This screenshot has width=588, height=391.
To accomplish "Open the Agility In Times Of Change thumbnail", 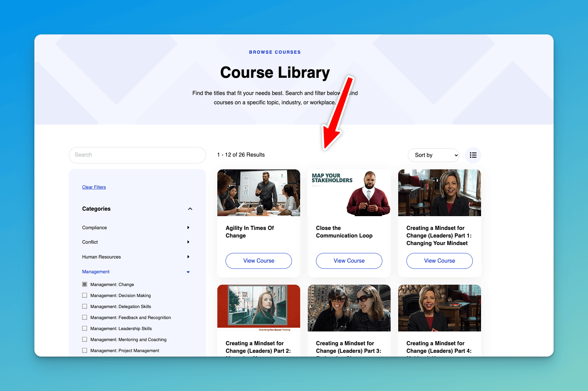I will 259,193.
